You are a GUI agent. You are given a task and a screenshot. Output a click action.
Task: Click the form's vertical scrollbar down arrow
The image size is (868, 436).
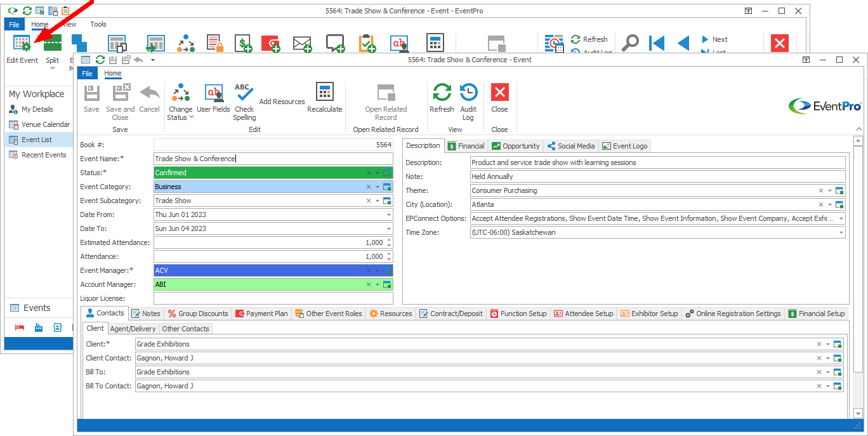[x=858, y=413]
